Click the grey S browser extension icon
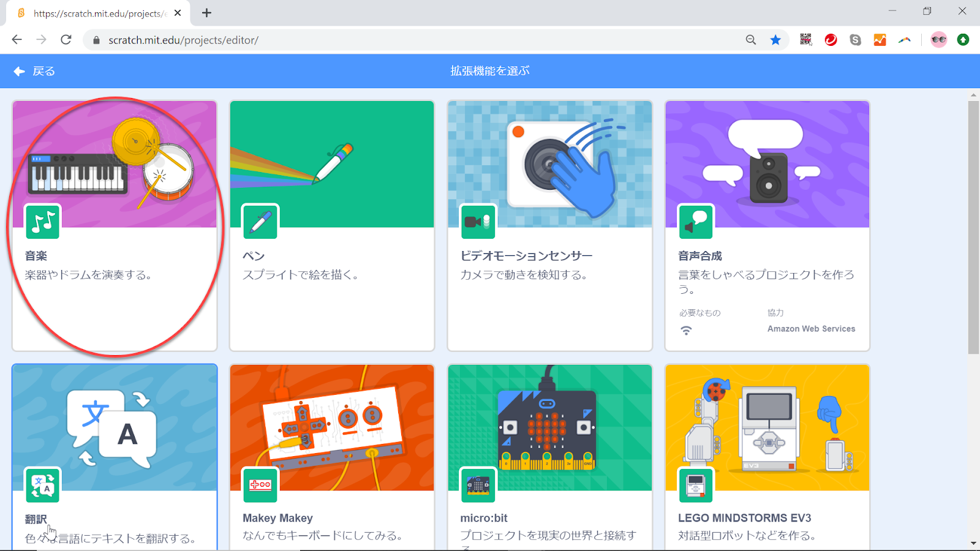980x551 pixels. click(856, 40)
